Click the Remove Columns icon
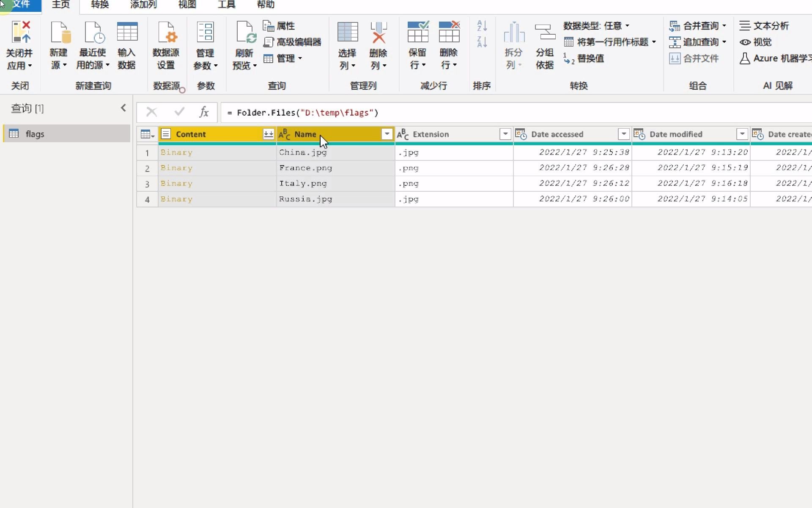The width and height of the screenshot is (812, 508). [x=379, y=32]
